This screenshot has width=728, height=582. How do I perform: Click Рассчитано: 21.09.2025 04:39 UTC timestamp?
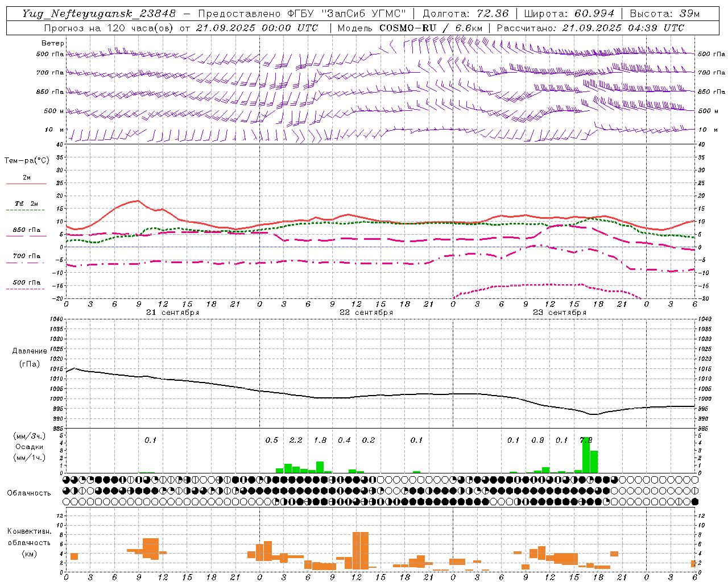point(590,28)
